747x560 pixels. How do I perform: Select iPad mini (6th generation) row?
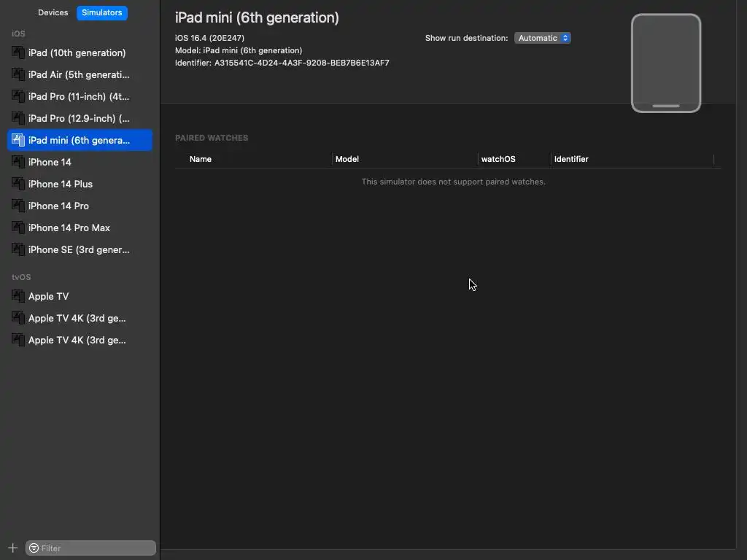(80, 140)
